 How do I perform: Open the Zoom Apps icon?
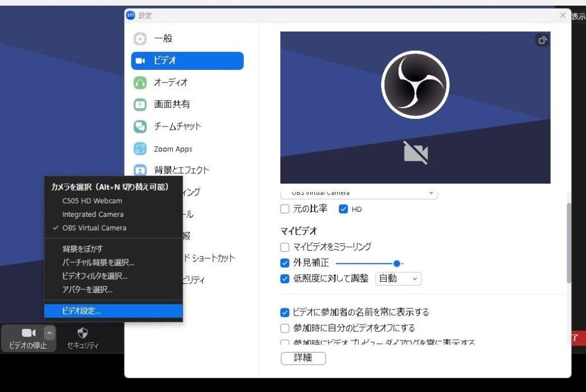[140, 149]
